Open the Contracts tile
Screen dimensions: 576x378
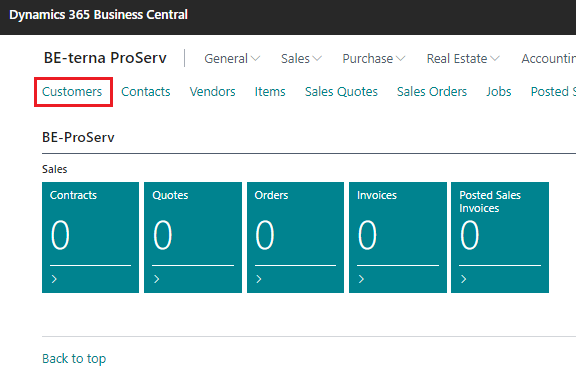(x=90, y=237)
